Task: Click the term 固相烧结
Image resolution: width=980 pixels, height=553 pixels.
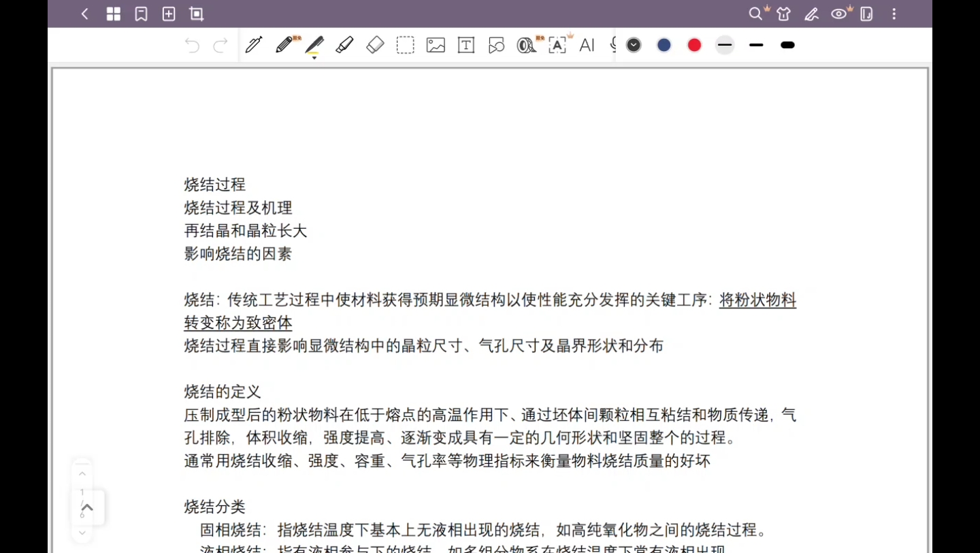Action: (x=230, y=530)
